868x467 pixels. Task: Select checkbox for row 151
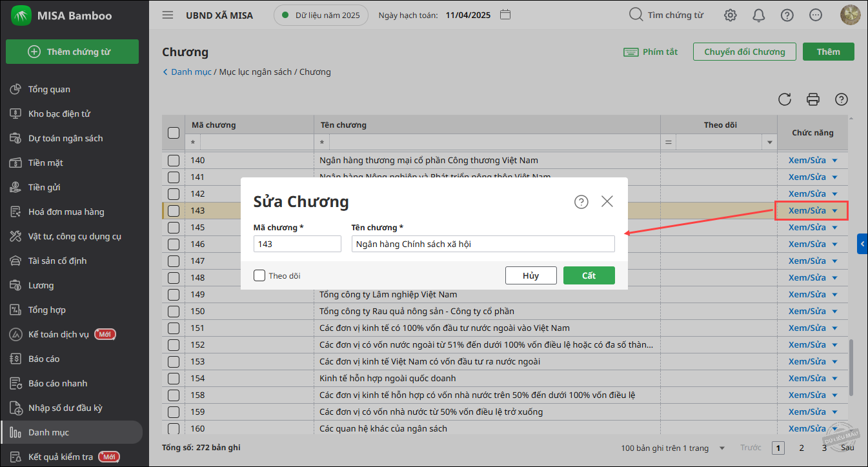coord(174,328)
